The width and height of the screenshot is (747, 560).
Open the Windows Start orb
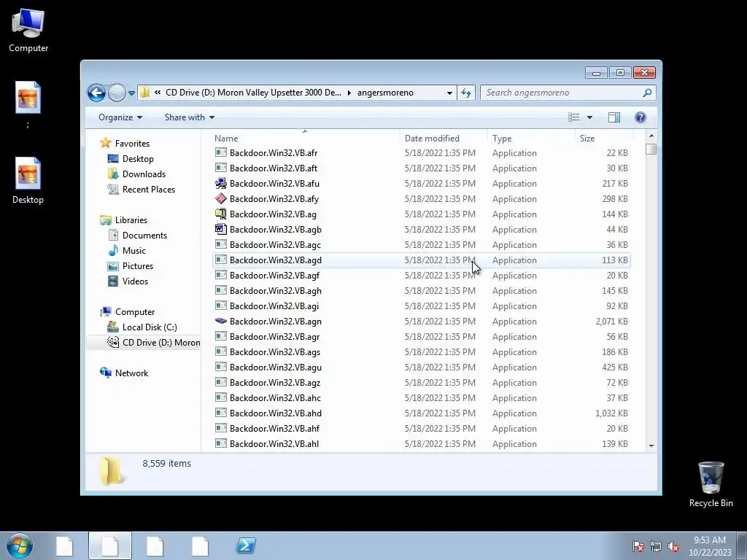click(19, 545)
